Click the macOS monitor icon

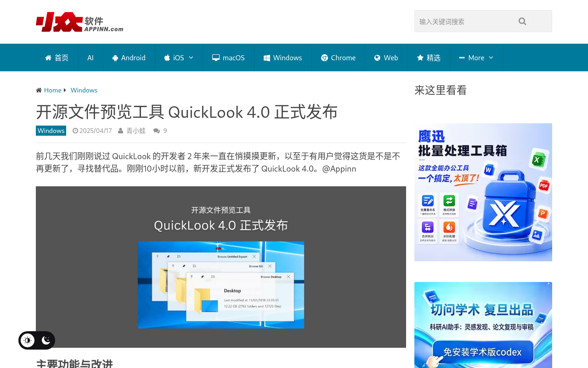coord(216,57)
